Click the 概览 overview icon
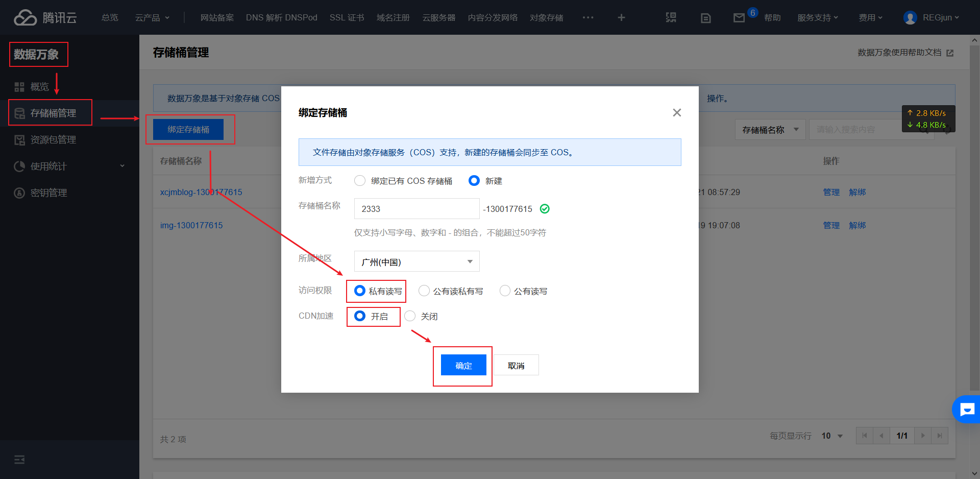Screen dimensions: 980x479 [19, 87]
